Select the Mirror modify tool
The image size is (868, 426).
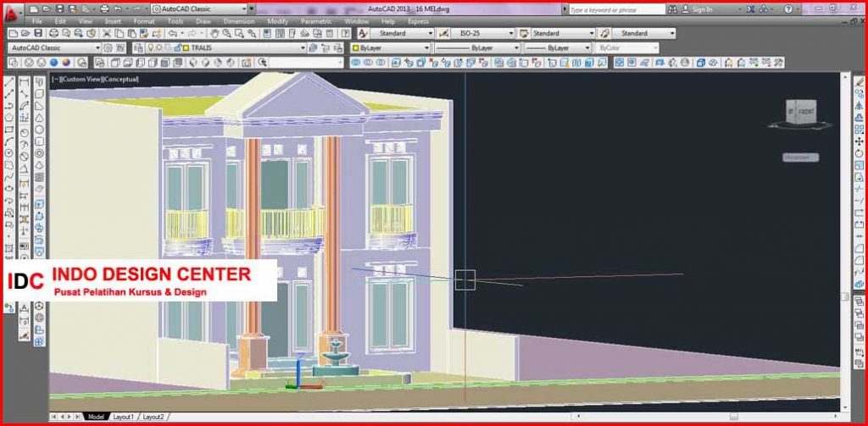tap(860, 105)
